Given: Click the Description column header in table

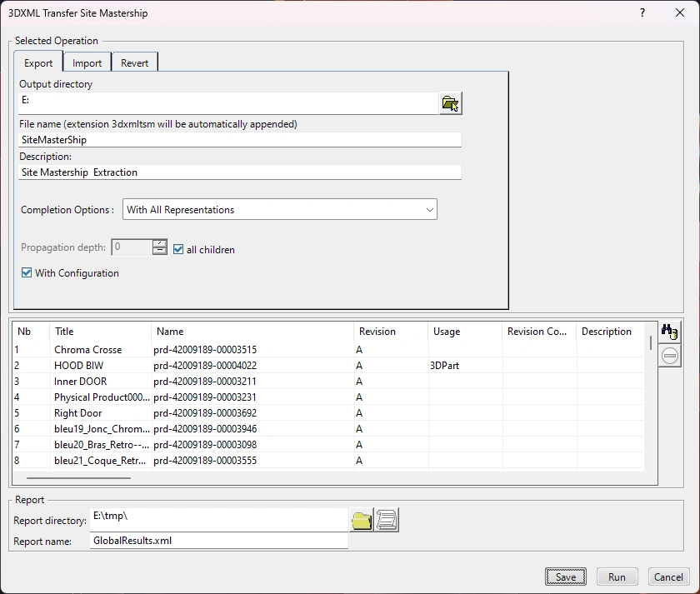Looking at the screenshot, I should click(610, 331).
